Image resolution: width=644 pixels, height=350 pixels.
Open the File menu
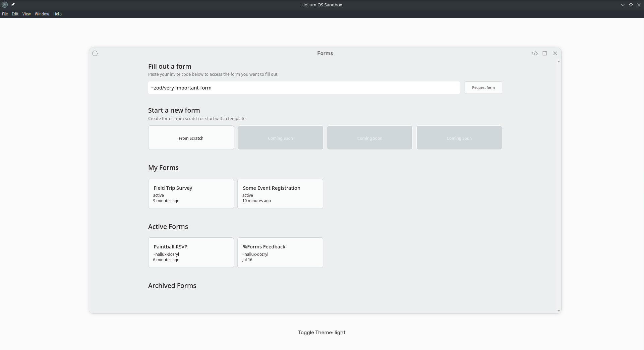point(5,14)
